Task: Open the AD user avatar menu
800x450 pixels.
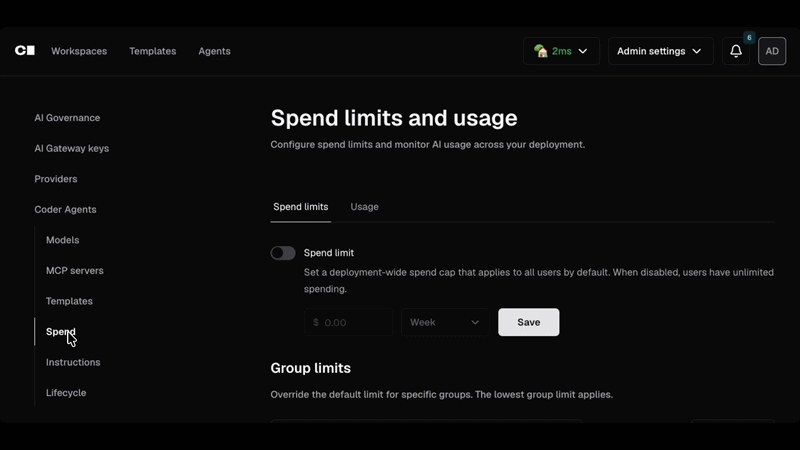Action: pyautogui.click(x=772, y=51)
